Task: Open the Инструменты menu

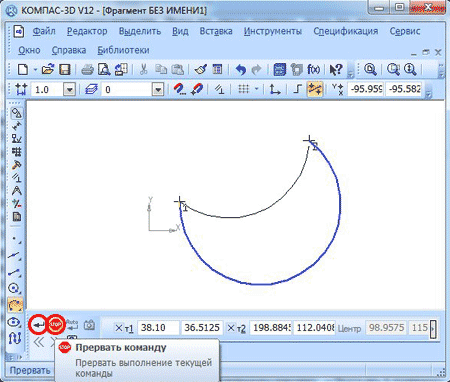Action: (x=273, y=31)
